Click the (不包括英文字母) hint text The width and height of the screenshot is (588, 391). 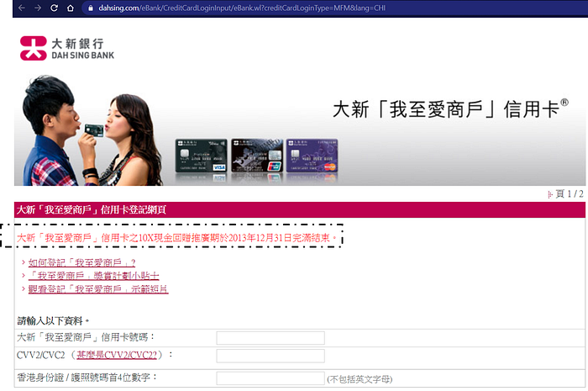pyautogui.click(x=360, y=379)
